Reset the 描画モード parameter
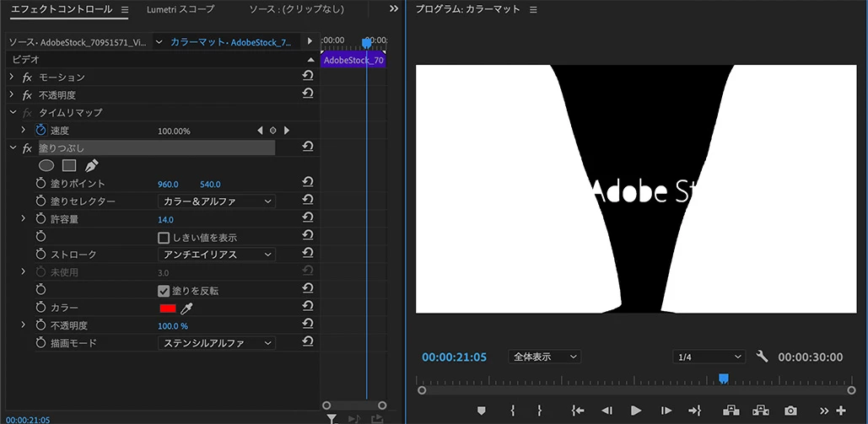 (308, 342)
